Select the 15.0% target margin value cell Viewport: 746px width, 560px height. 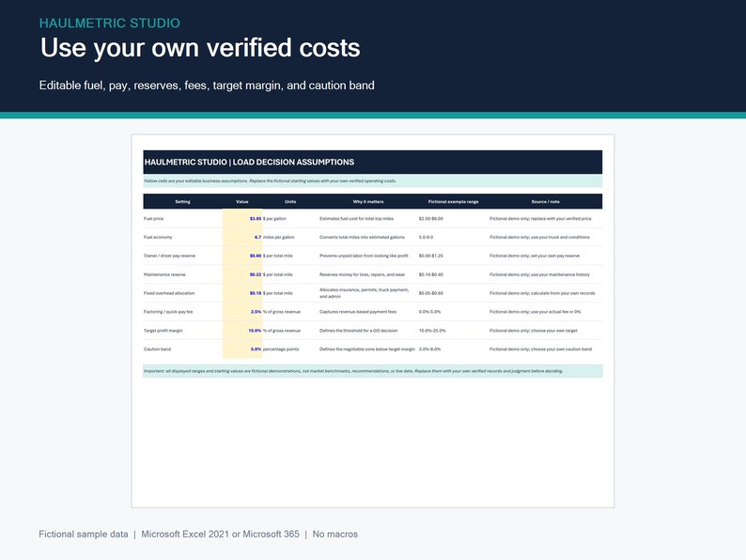242,330
